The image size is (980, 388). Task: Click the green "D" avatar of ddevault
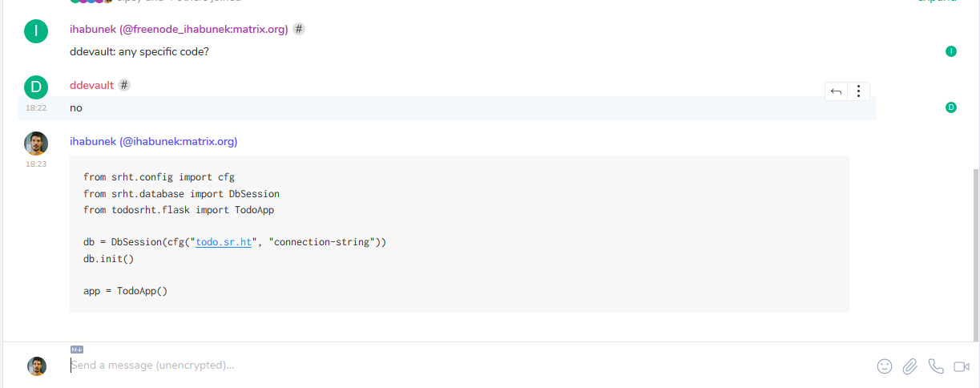click(36, 87)
